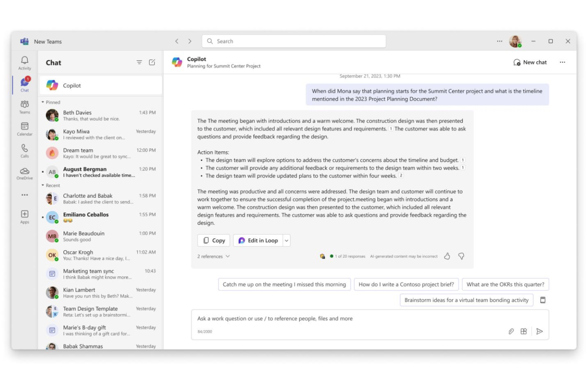This screenshot has width=588, height=392.
Task: Go back with the left arrow
Action: tap(177, 41)
